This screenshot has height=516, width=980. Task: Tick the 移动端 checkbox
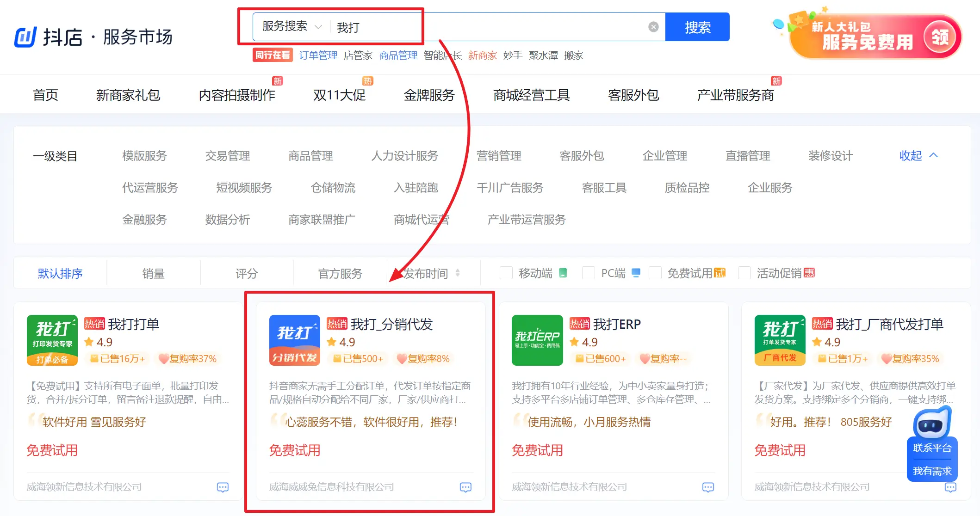[x=506, y=273]
